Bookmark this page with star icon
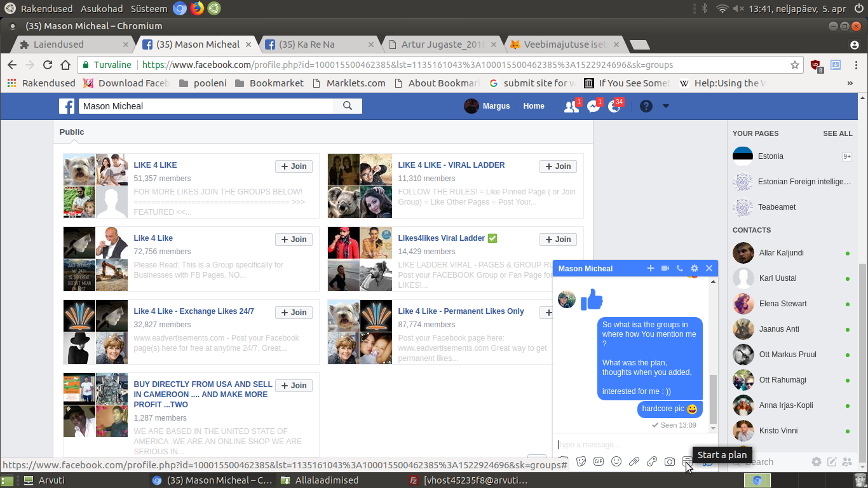Viewport: 868px width, 488px height. click(795, 65)
